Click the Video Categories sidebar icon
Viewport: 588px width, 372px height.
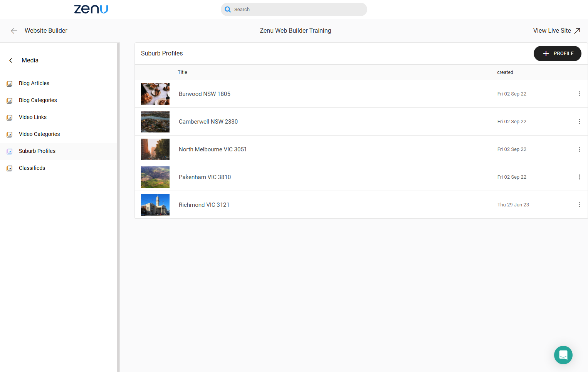[x=10, y=134]
